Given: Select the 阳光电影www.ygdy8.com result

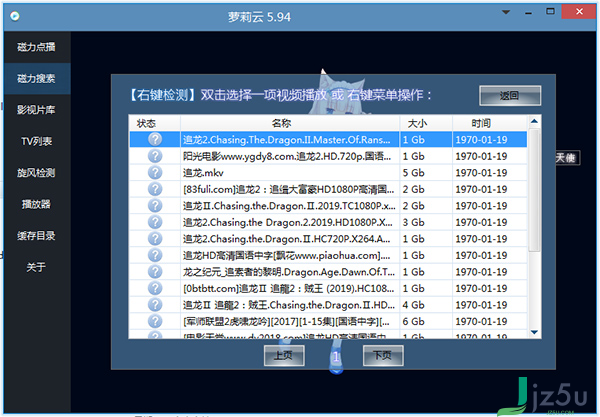Looking at the screenshot, I should [328, 156].
